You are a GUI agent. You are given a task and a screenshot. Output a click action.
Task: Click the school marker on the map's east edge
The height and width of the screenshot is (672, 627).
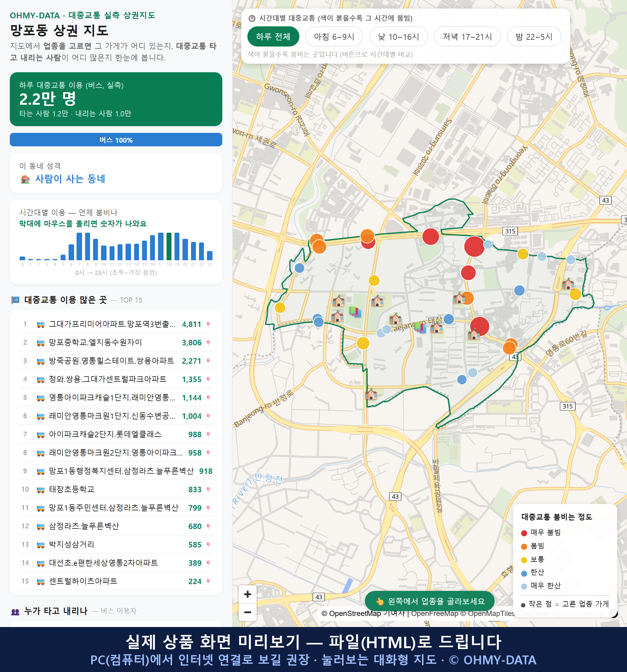tap(568, 283)
